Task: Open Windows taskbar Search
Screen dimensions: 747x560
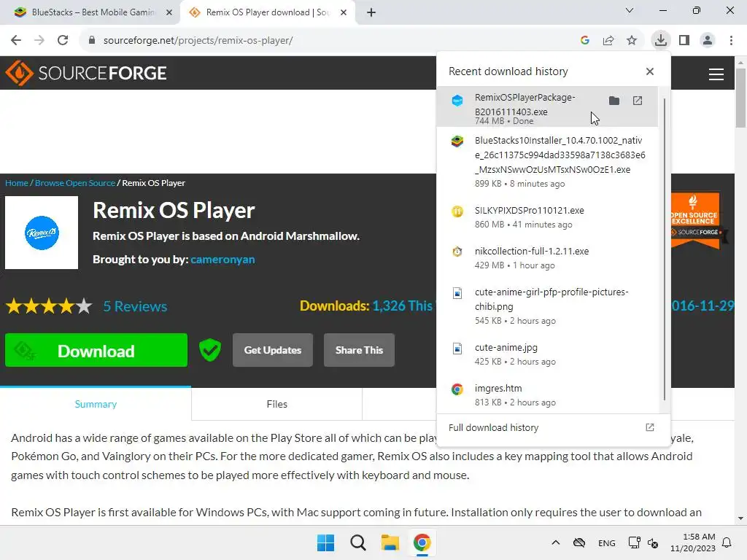Action: pos(357,542)
